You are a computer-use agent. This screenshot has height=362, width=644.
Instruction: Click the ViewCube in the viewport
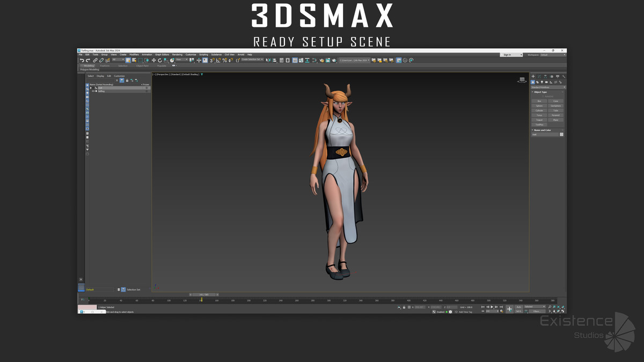[522, 79]
